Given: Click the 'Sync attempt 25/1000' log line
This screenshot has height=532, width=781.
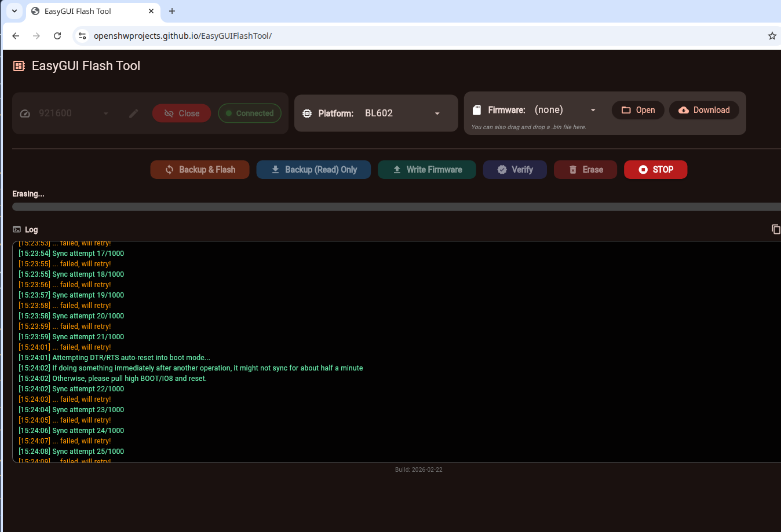Looking at the screenshot, I should (x=71, y=452).
